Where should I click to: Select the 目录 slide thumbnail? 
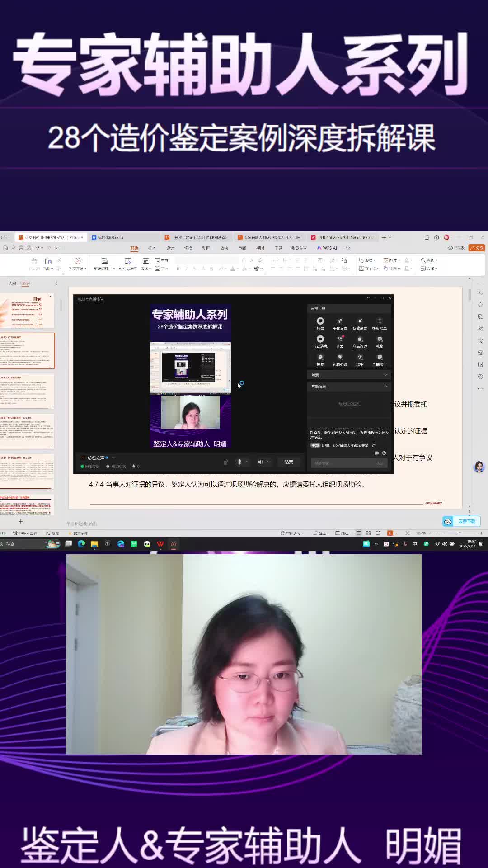click(x=27, y=310)
